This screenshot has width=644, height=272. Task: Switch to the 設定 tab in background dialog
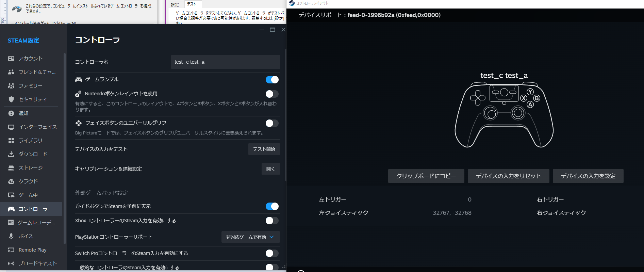point(175,4)
